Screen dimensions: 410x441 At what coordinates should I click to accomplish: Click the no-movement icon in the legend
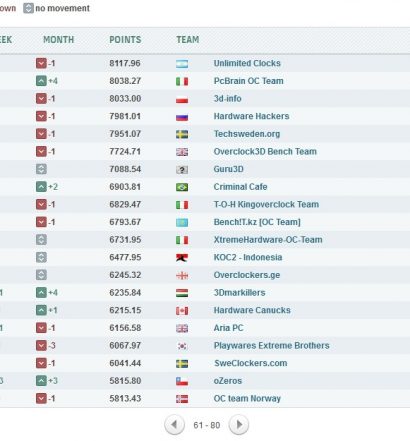coord(28,8)
